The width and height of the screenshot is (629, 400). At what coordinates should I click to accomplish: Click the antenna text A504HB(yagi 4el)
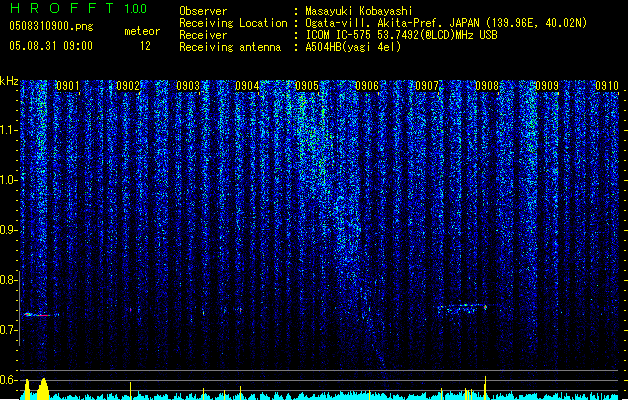coord(353,47)
